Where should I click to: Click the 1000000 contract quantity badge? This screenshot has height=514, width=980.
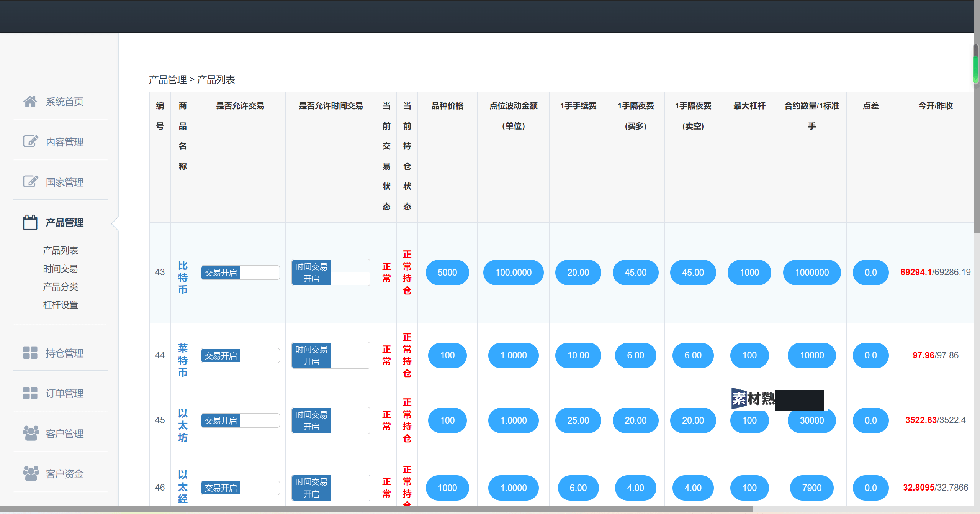(x=812, y=273)
